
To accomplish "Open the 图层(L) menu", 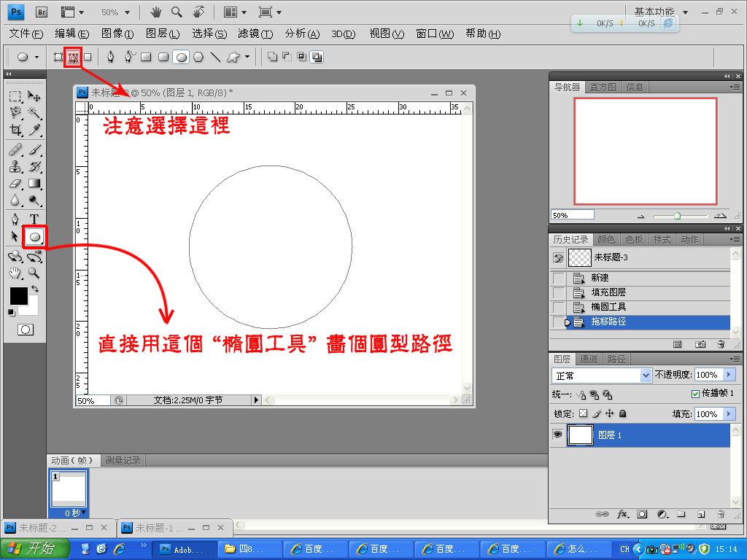I will 163,34.
